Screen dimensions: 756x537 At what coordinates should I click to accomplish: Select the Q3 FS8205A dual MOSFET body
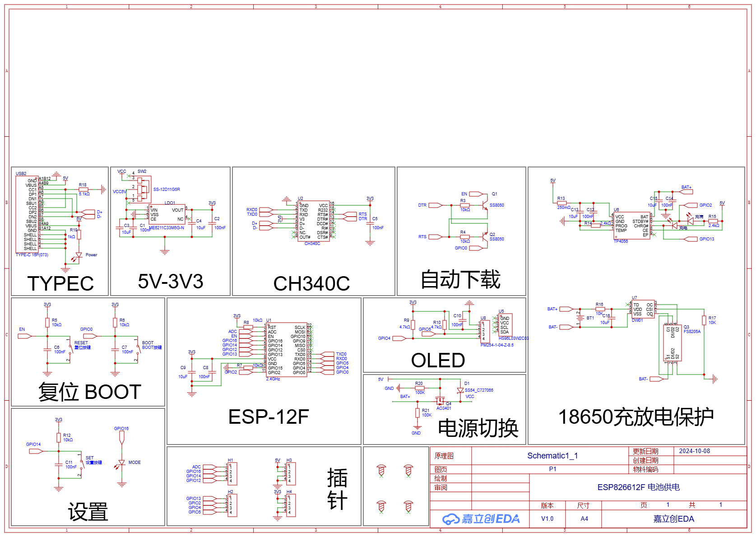(673, 343)
